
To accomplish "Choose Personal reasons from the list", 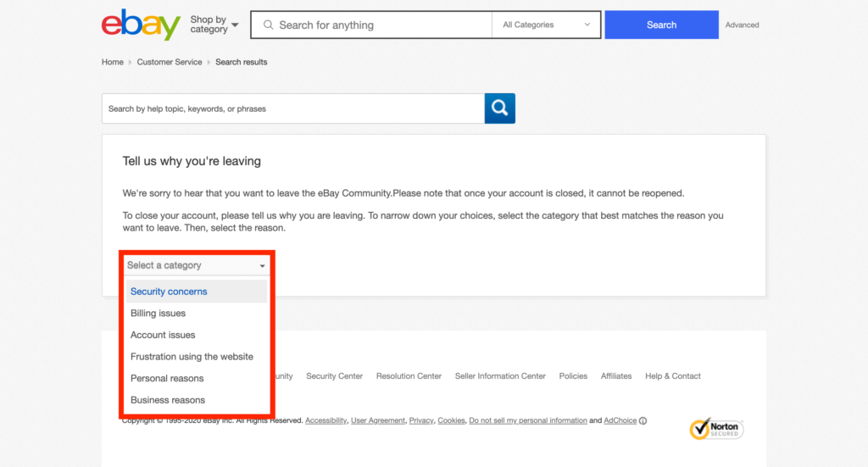I will click(167, 378).
